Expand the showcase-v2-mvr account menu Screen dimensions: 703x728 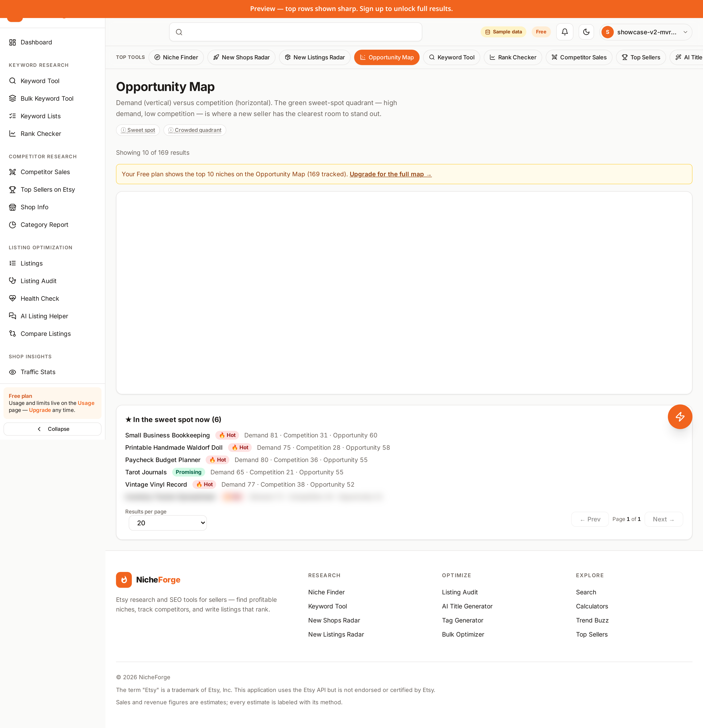click(645, 32)
